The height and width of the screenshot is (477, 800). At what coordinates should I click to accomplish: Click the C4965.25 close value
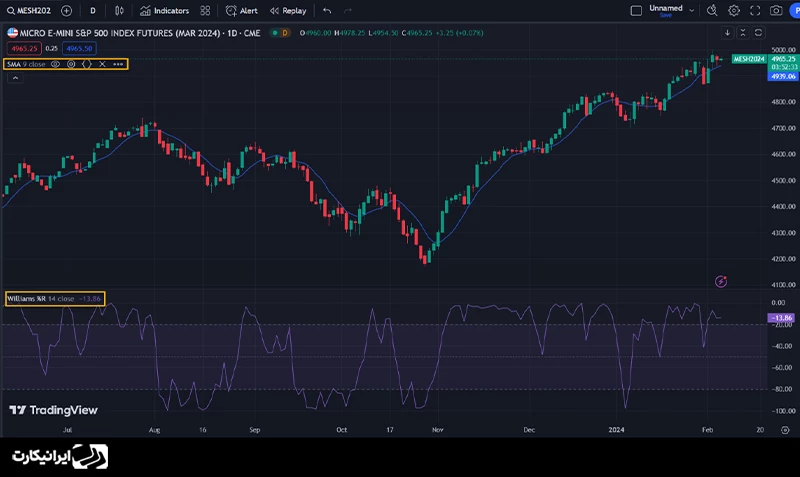417,33
